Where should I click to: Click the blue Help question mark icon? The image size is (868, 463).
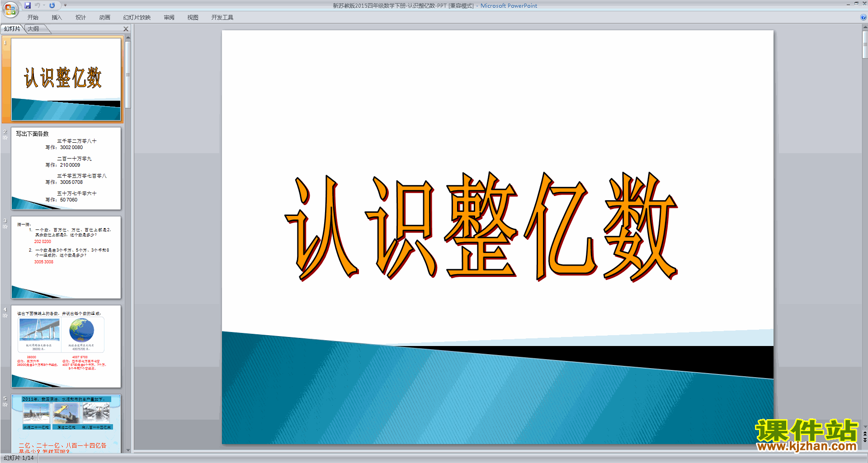pyautogui.click(x=863, y=17)
